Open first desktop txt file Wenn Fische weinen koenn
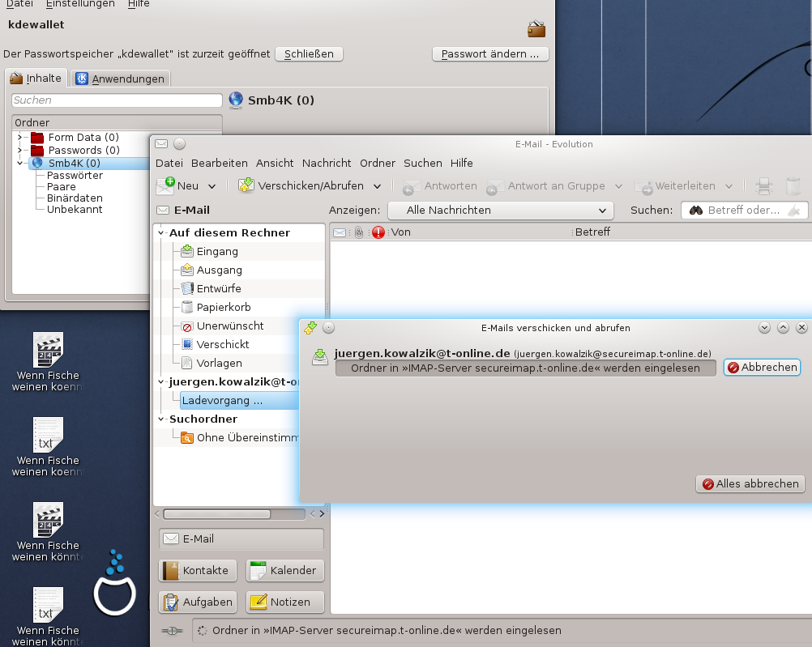812x647 pixels. (48, 447)
